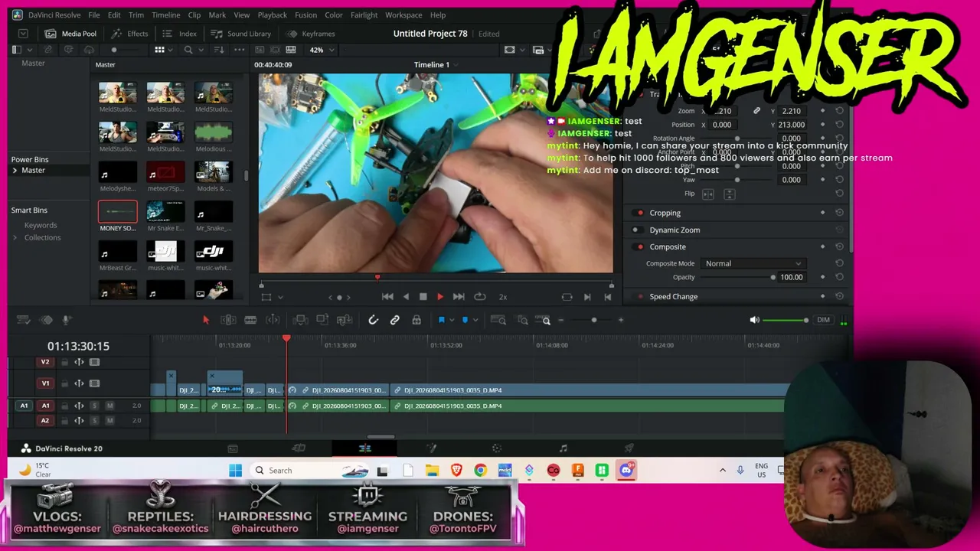Solo audio track A2

click(x=94, y=420)
